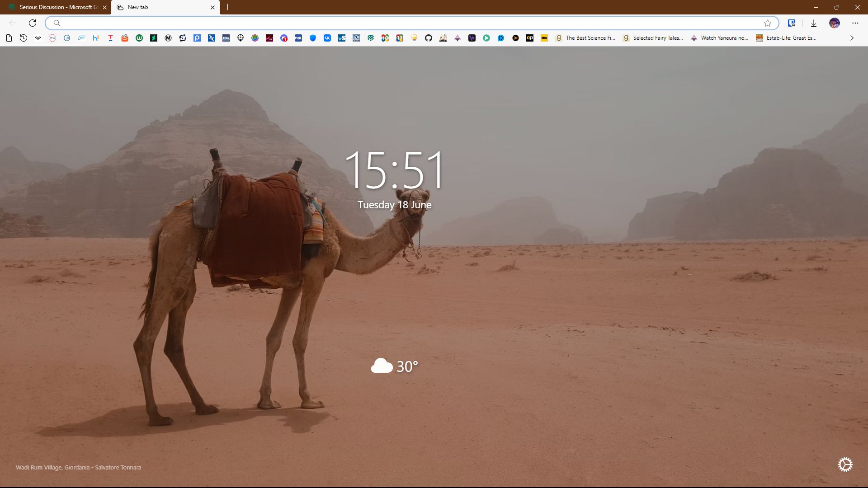Open the MAL bookmark icon
The height and width of the screenshot is (488, 868).
tap(298, 38)
